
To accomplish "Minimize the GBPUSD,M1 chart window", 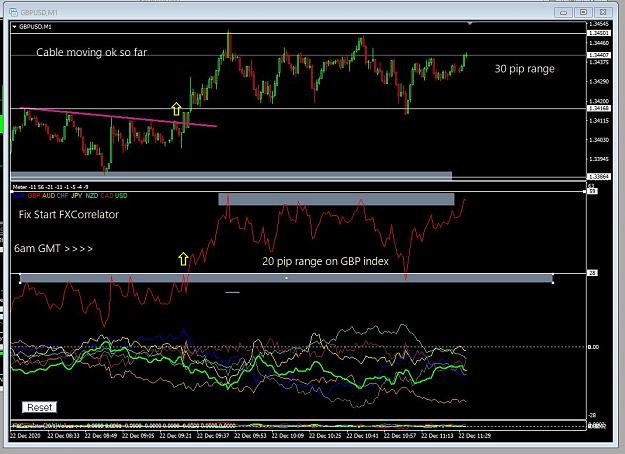I will point(564,12).
